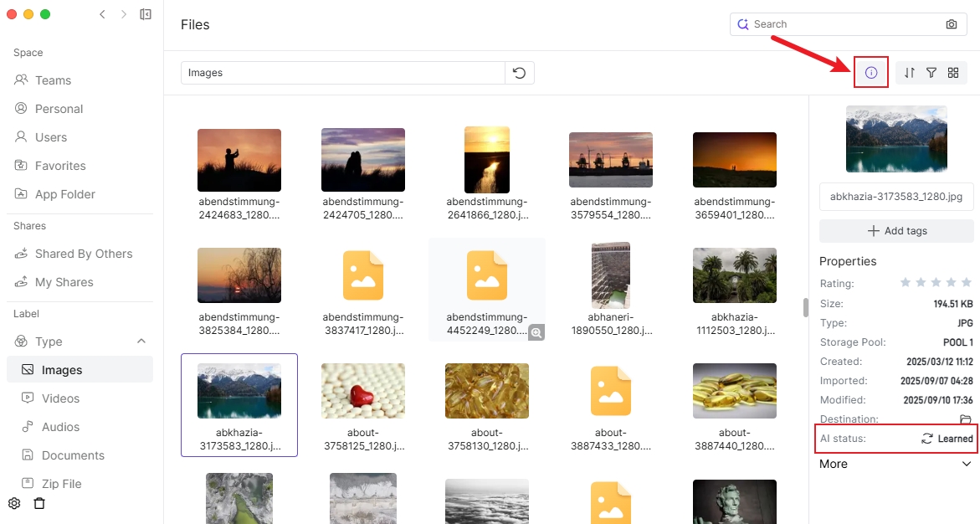Open the sort order options
The width and height of the screenshot is (980, 524).
pos(910,73)
